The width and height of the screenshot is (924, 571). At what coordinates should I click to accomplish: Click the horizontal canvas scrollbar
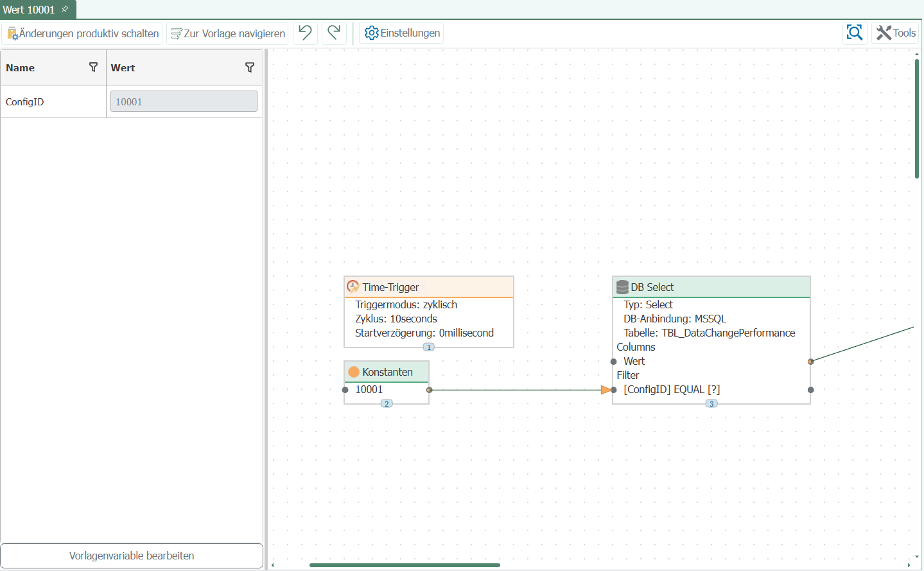click(x=405, y=565)
